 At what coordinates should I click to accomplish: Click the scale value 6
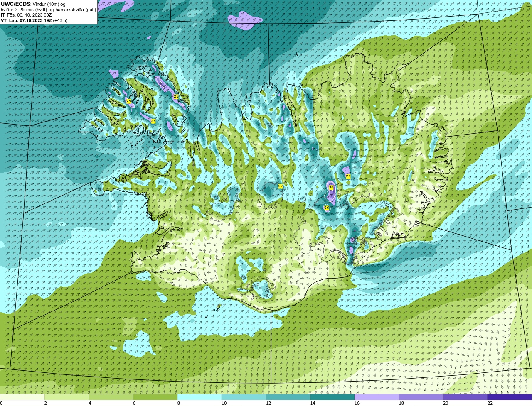pos(134,403)
